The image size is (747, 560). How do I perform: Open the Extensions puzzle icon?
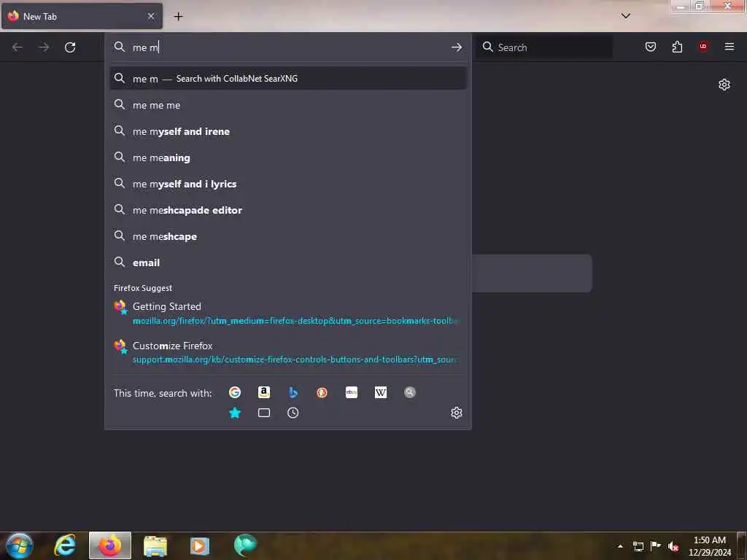pyautogui.click(x=677, y=47)
